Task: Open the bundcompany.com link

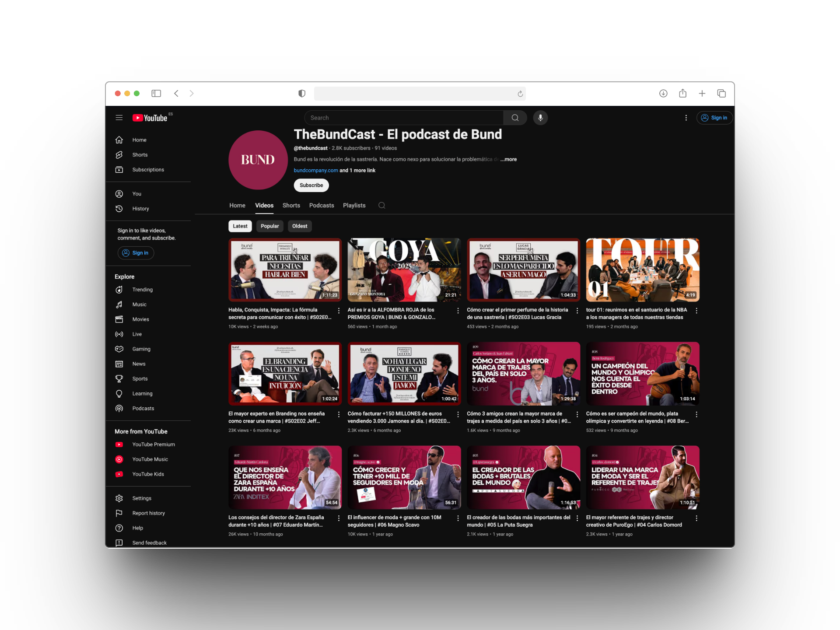Action: pos(315,171)
